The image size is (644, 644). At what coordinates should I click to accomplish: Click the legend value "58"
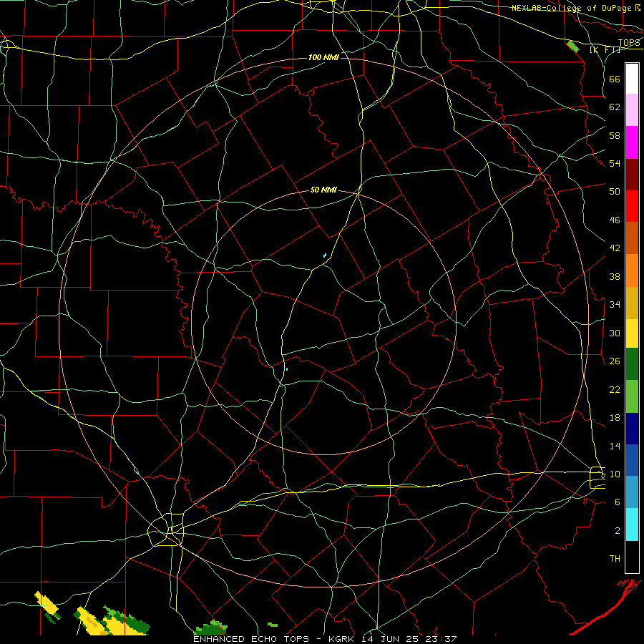(615, 135)
